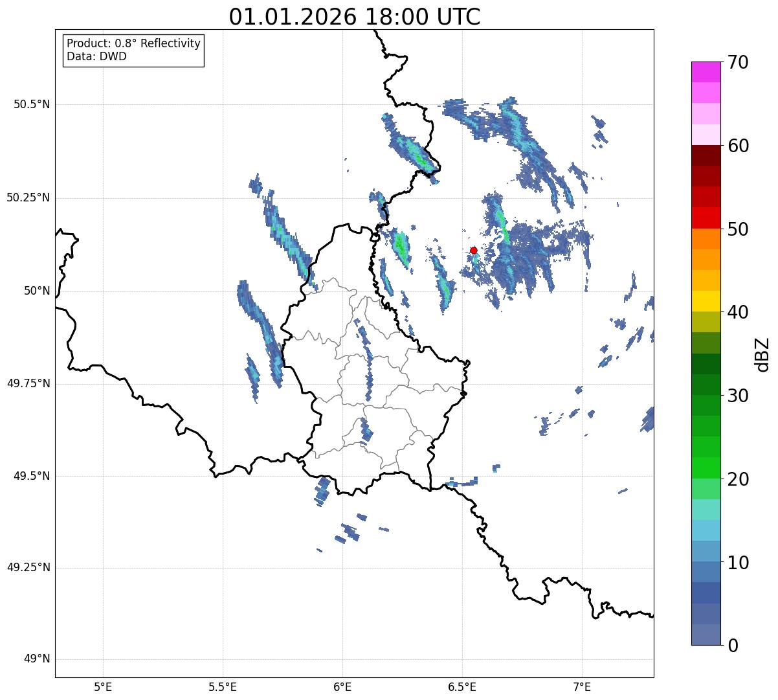Click the red radar site marker
The width and height of the screenshot is (778, 700).
(x=474, y=250)
